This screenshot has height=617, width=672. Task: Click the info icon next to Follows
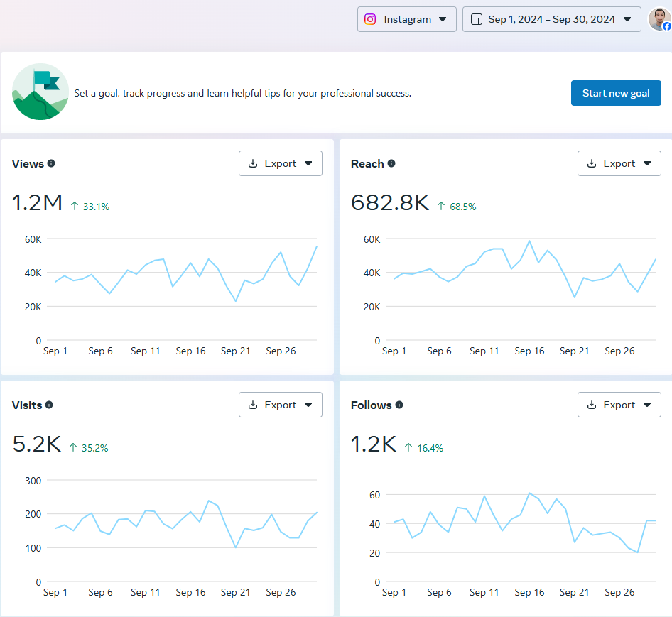399,405
